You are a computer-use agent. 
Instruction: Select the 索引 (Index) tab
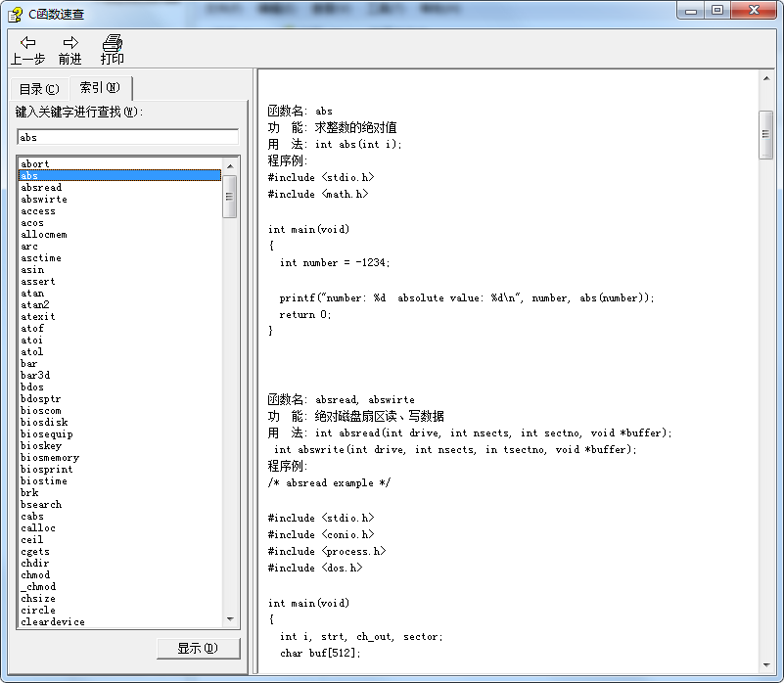click(x=100, y=88)
